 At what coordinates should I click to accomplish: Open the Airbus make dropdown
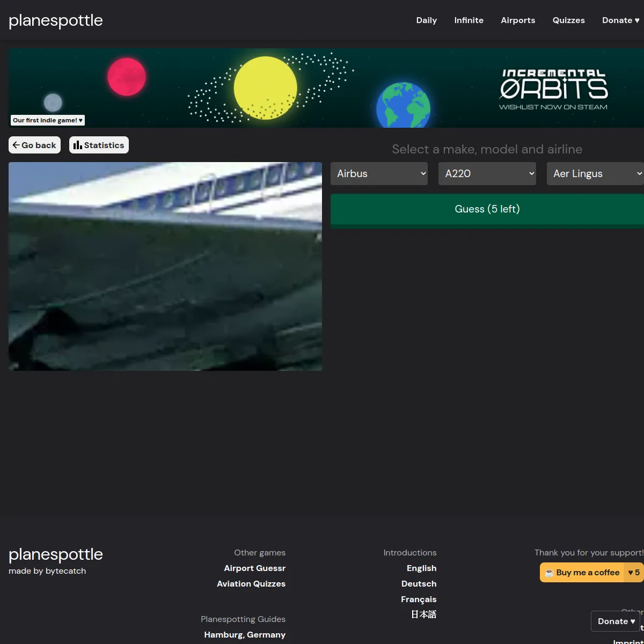[x=379, y=173]
